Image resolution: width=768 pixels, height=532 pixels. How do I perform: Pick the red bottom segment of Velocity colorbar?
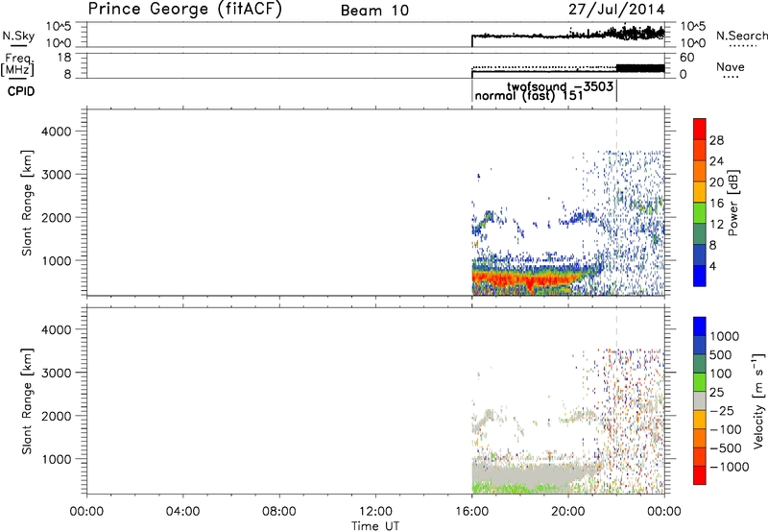coord(700,475)
